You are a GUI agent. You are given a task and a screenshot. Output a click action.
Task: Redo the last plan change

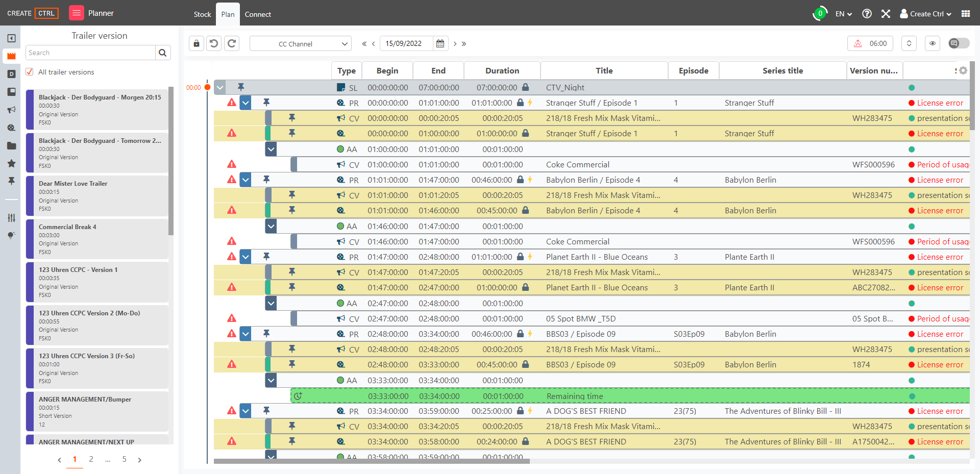tap(232, 43)
